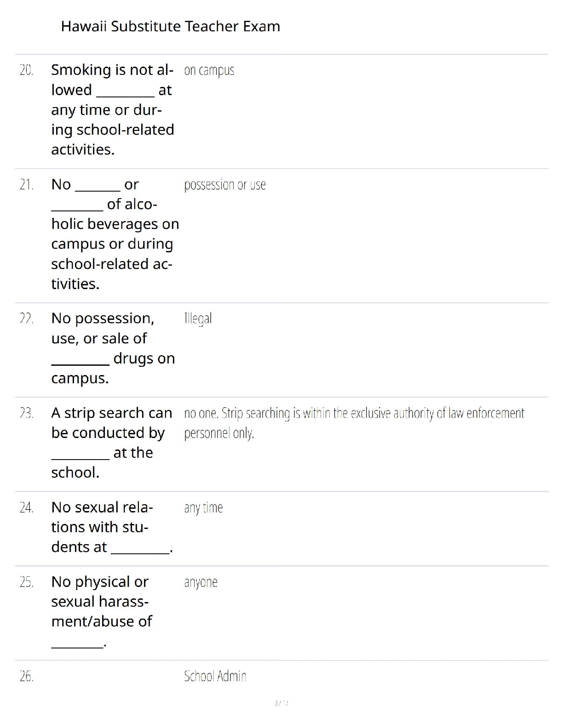Click the 'School Admin' answer text
Viewport: 563px width, 728px height.
tap(215, 676)
